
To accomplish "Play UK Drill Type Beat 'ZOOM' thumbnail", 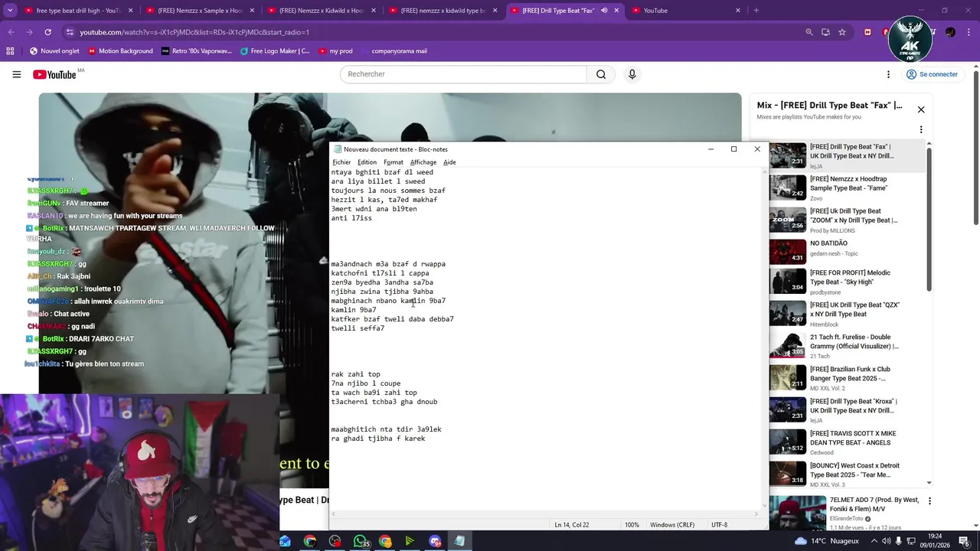I will coord(787,220).
